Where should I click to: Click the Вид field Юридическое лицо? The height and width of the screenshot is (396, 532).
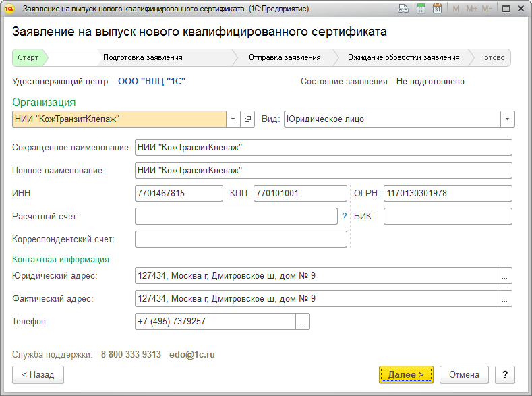pyautogui.click(x=392, y=119)
